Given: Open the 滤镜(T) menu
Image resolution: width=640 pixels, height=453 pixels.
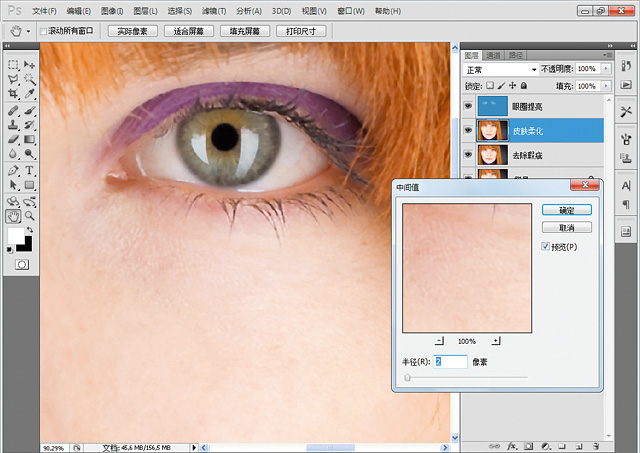Looking at the screenshot, I should coord(214,11).
